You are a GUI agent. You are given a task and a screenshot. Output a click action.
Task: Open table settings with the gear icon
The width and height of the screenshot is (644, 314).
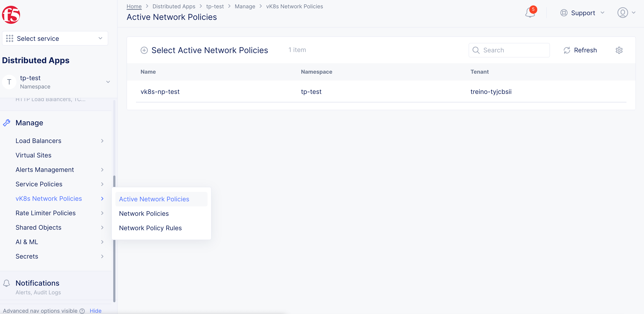619,50
